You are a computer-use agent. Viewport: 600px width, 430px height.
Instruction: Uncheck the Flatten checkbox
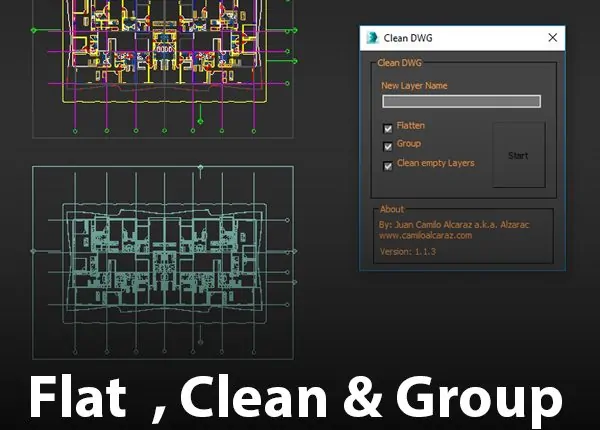coord(387,128)
